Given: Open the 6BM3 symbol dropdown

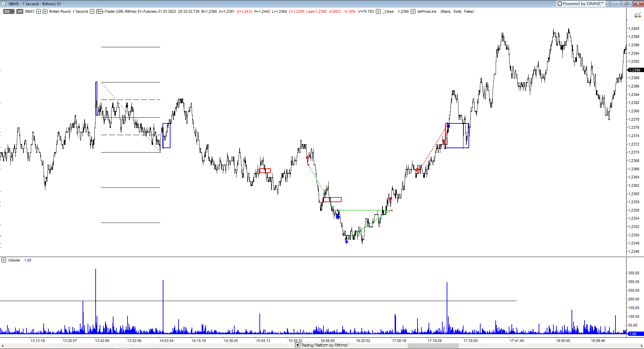Looking at the screenshot, I should pos(38,11).
